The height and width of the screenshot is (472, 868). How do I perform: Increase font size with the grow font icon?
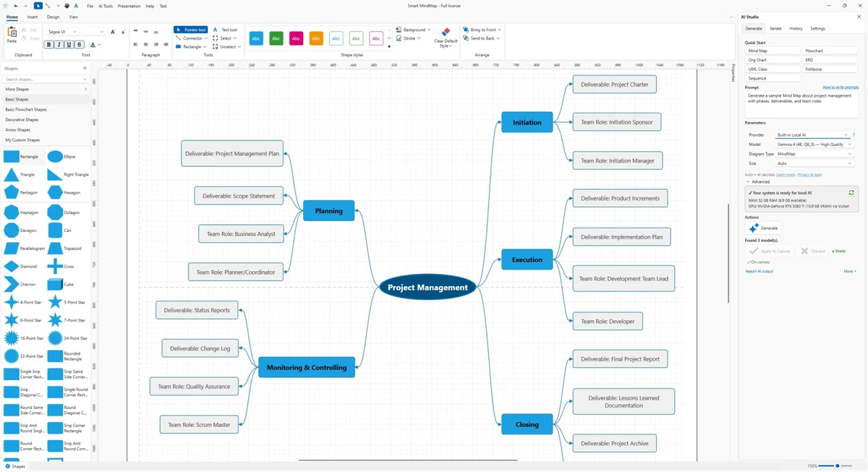coord(113,32)
